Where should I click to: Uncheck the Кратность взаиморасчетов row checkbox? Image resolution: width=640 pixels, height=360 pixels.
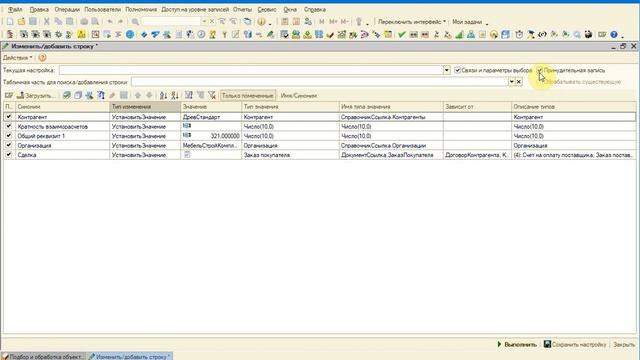click(x=9, y=126)
